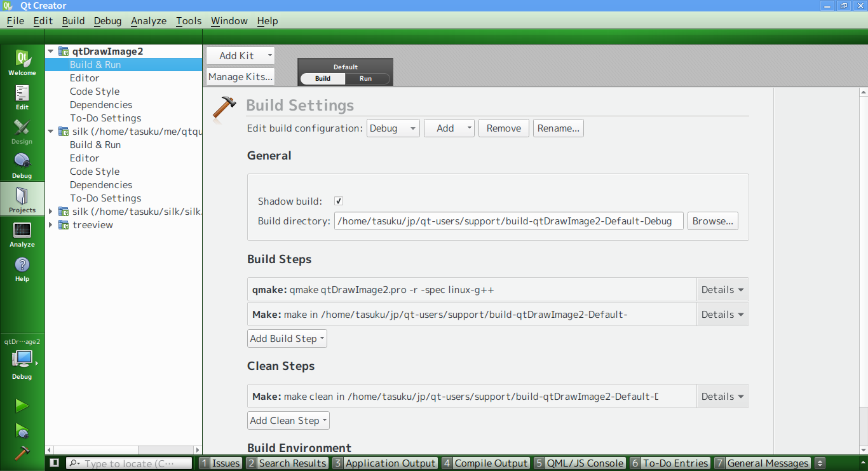Select Build & Run under silk project

(x=95, y=145)
